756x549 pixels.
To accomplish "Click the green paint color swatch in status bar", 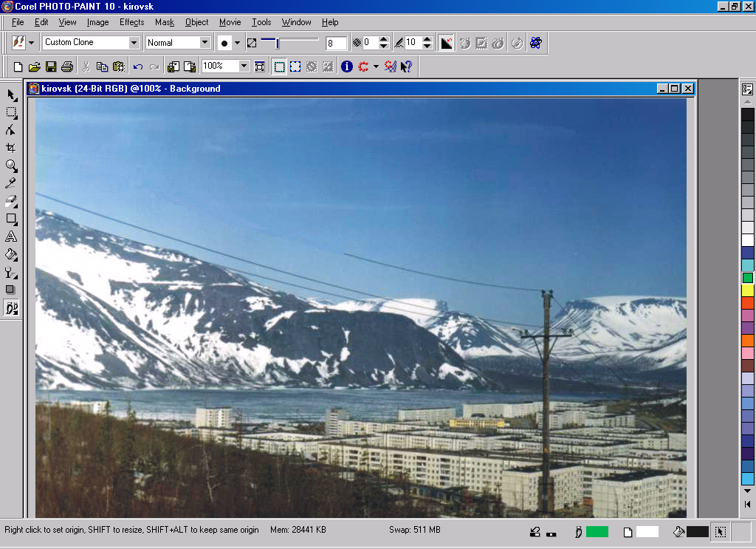I will (x=597, y=531).
